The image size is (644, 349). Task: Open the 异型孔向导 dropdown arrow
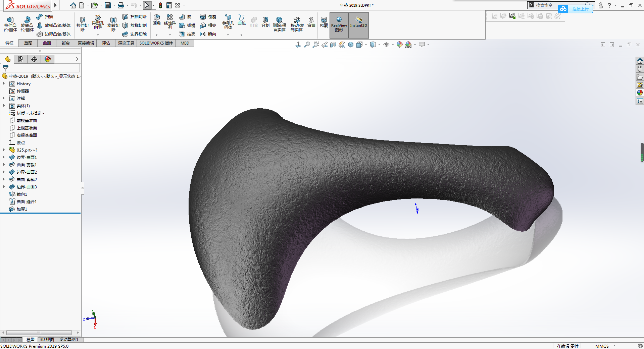click(98, 35)
